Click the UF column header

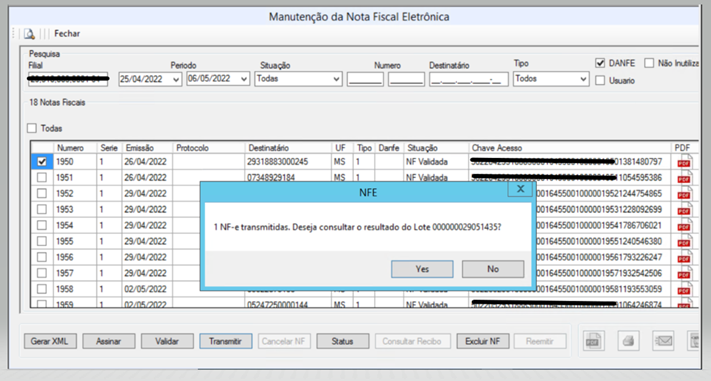click(342, 148)
